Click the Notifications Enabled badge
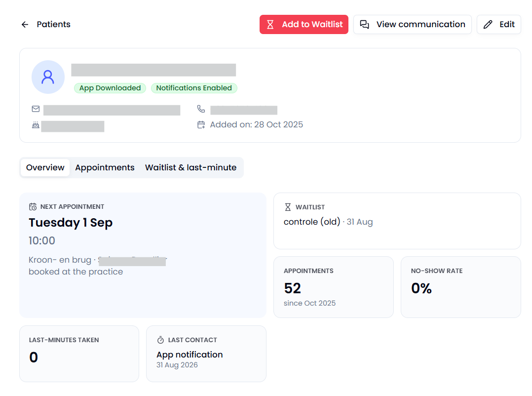Screen dimensions: 532x396 coord(194,88)
